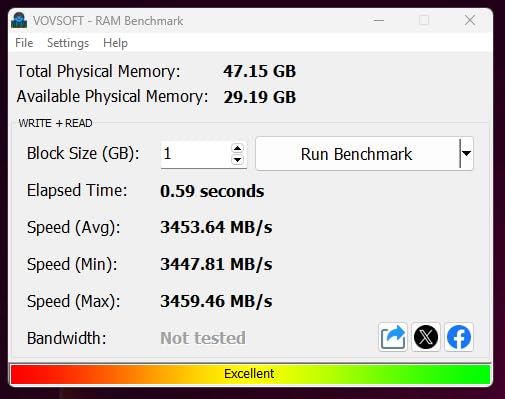This screenshot has width=505, height=399.
Task: Focus the Block Size input field
Action: [x=196, y=154]
